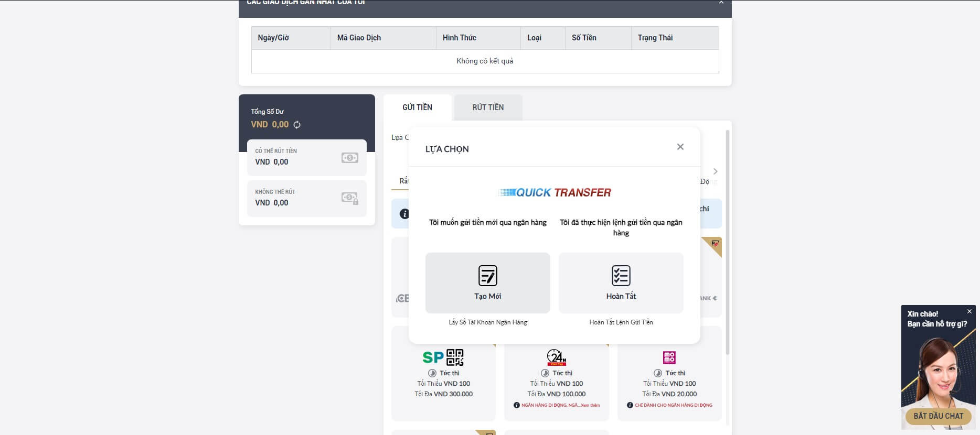
Task: Click the withdrawable cash icon
Action: click(349, 158)
